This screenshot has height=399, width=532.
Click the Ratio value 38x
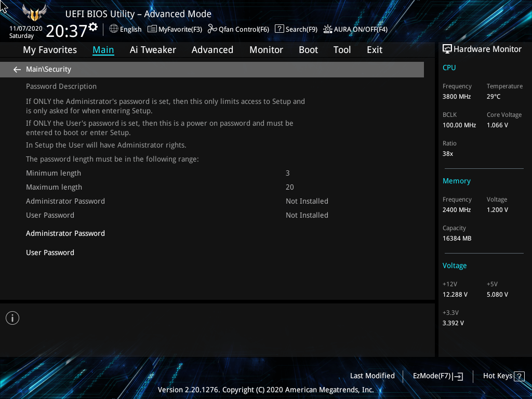[448, 154]
